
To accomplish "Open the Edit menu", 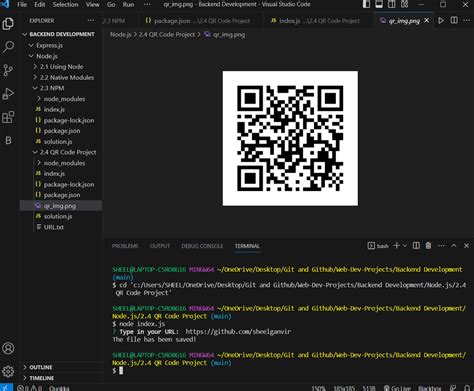I will 40,4.
